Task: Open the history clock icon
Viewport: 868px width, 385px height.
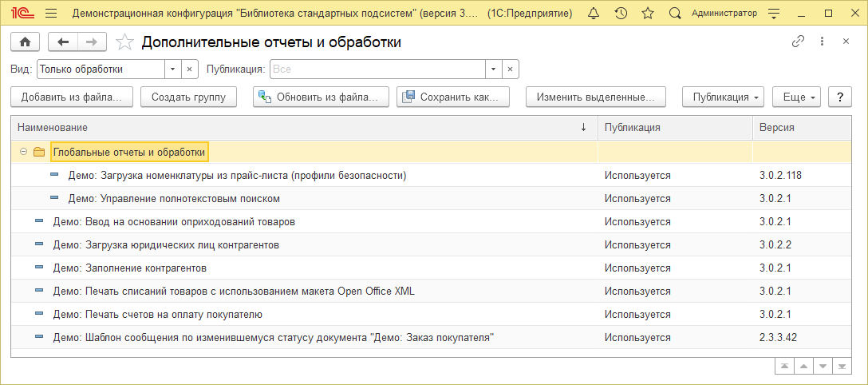Action: [x=621, y=14]
